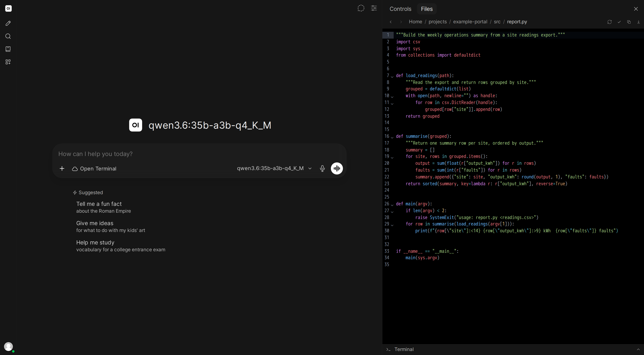
Task: Click the microphone dictate icon
Action: coord(322,168)
